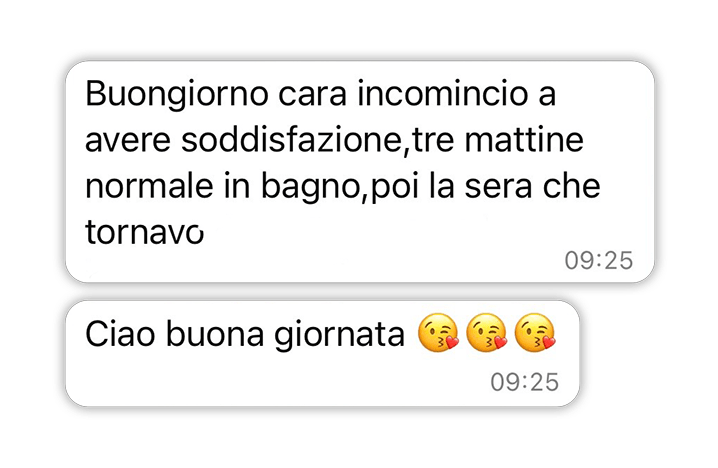Click the word cara after Buongiorno

click(312, 96)
